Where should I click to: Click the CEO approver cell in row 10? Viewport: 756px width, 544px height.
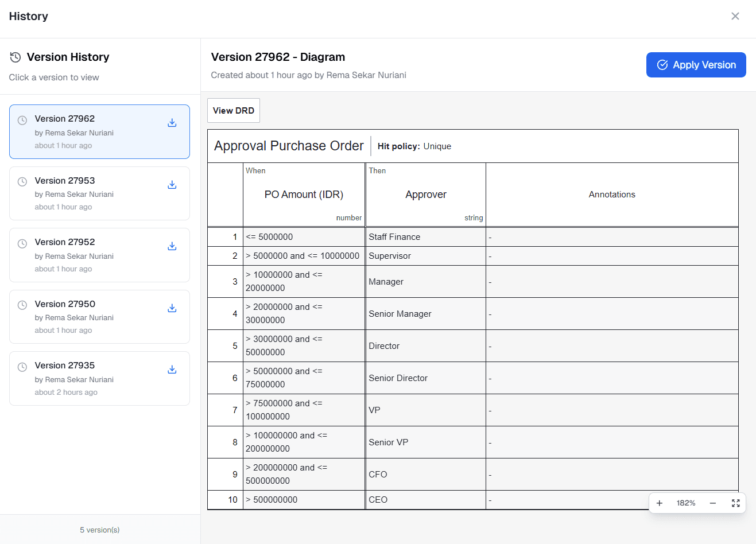click(425, 499)
